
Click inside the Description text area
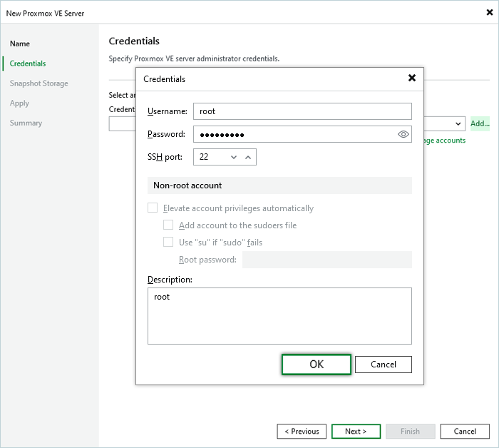(279, 316)
